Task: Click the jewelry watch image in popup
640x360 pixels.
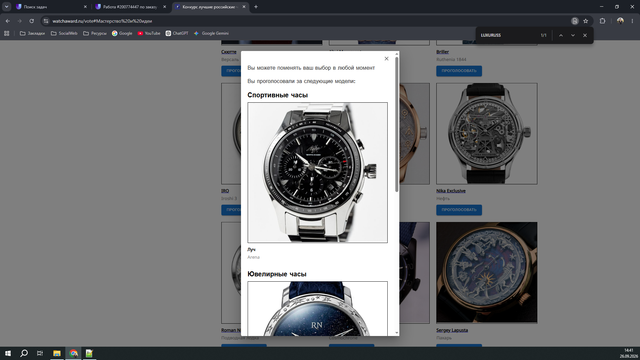Action: coord(318,309)
